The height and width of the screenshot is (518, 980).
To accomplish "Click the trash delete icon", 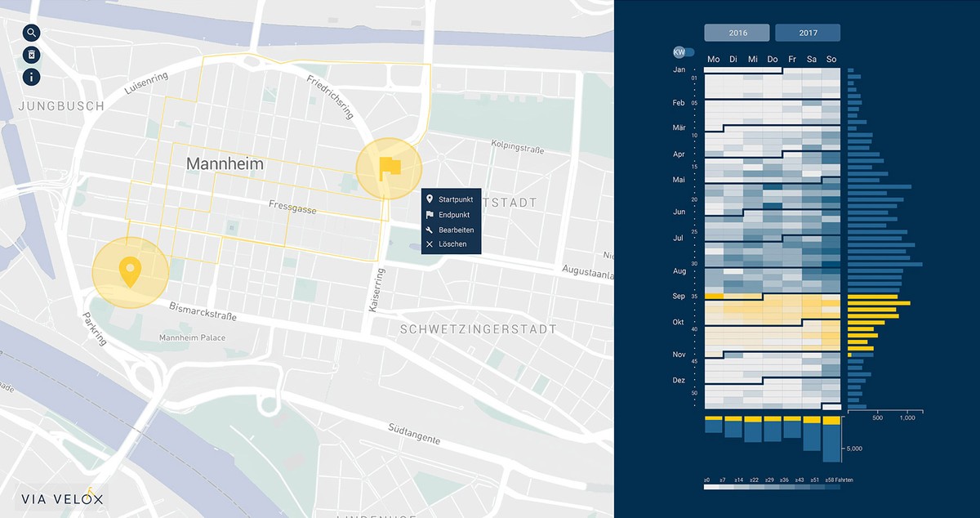I will pos(31,55).
